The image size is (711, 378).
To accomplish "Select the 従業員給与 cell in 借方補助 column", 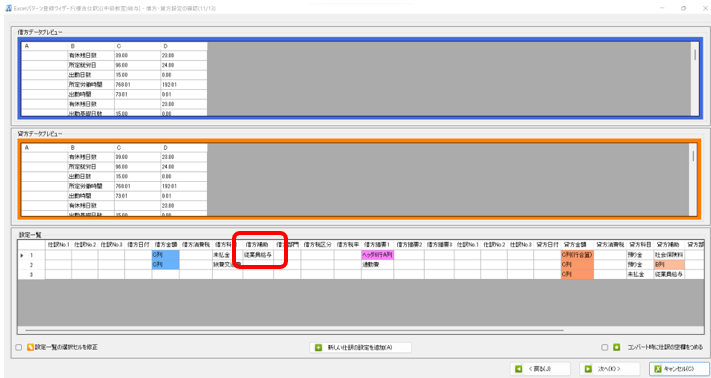I will pyautogui.click(x=258, y=255).
